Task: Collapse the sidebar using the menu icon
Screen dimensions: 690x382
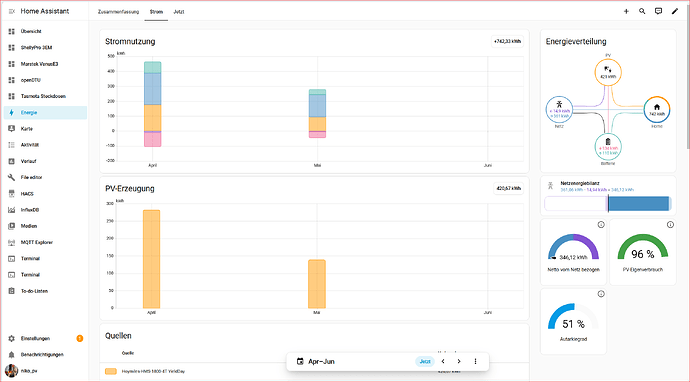Action: (x=11, y=11)
